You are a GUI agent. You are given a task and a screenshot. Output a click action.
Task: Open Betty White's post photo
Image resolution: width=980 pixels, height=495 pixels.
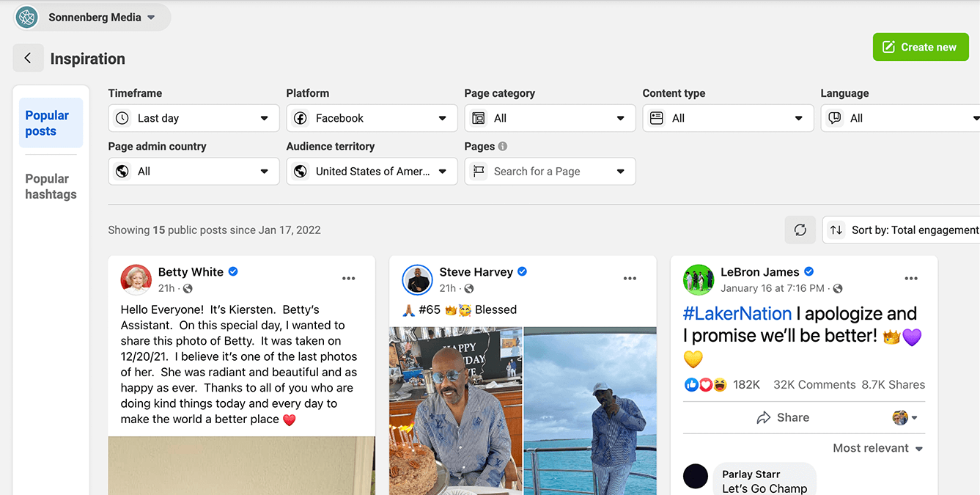click(x=242, y=466)
